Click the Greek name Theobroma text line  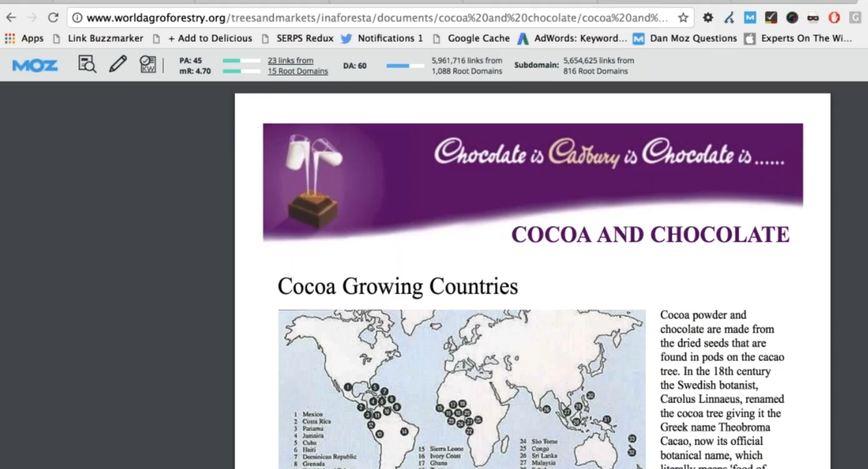pyautogui.click(x=715, y=427)
